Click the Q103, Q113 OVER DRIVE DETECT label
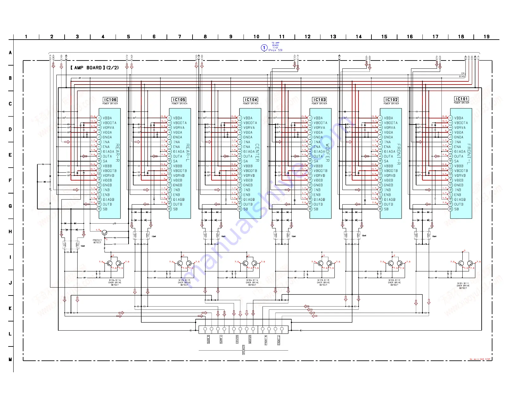The height and width of the screenshot is (400, 532). [323, 283]
